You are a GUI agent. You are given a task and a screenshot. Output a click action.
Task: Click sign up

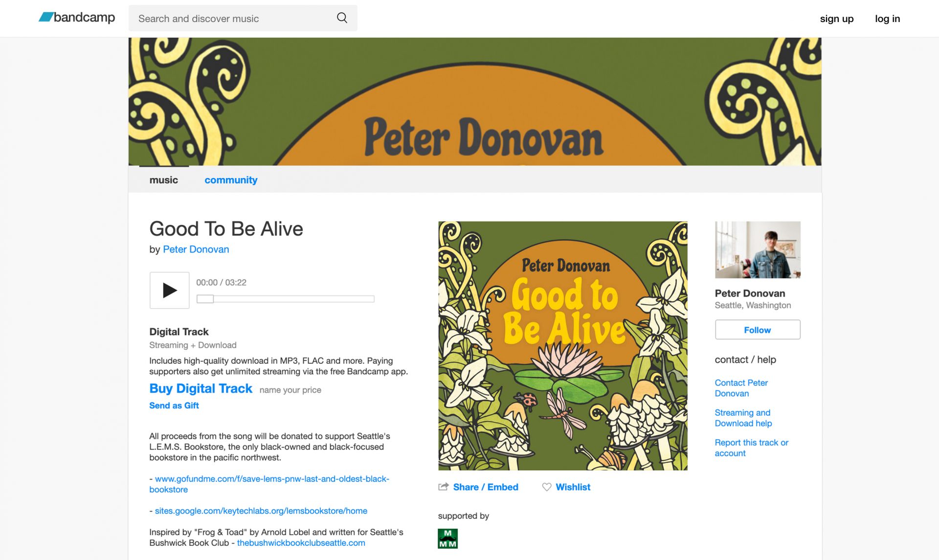click(837, 19)
